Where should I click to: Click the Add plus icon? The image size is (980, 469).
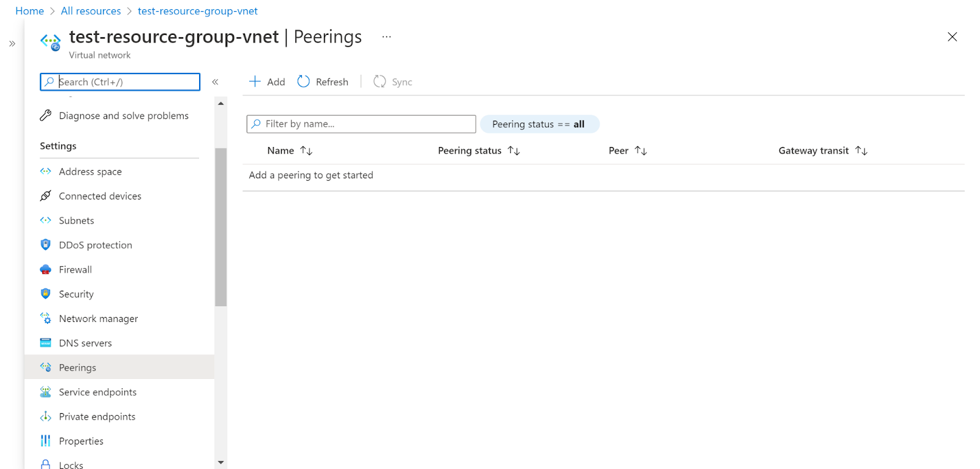click(255, 81)
